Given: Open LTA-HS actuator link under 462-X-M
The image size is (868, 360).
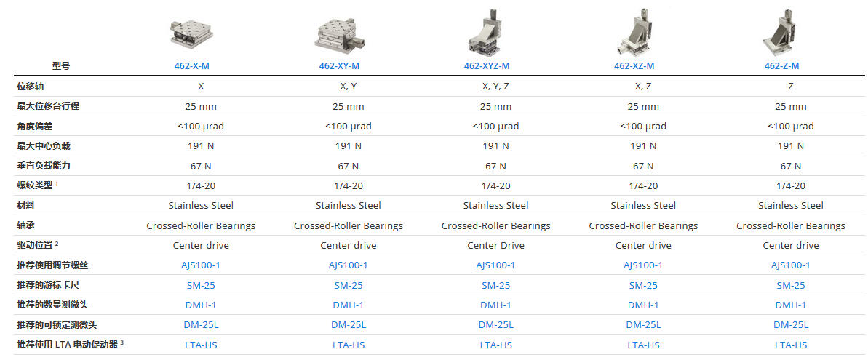Looking at the screenshot, I should 201,345.
